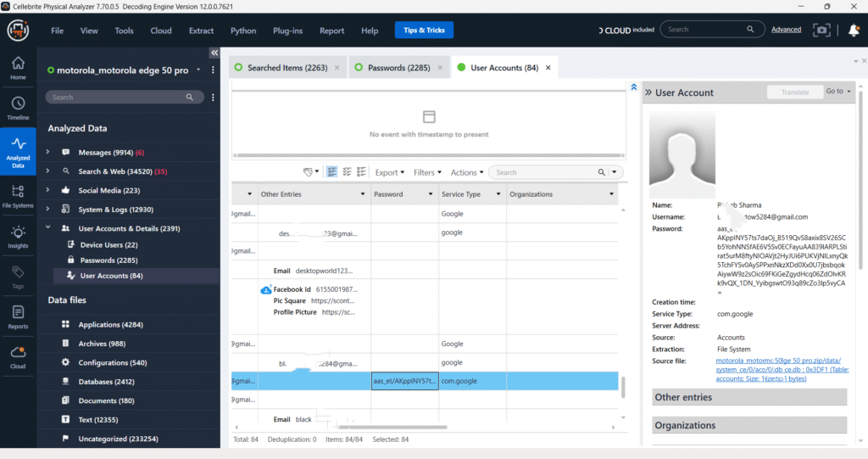
Task: Open the Tools menu
Action: pyautogui.click(x=124, y=31)
